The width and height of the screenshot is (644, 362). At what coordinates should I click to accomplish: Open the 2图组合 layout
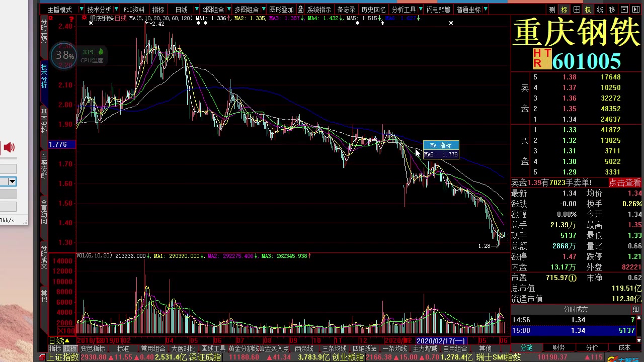click(x=213, y=10)
